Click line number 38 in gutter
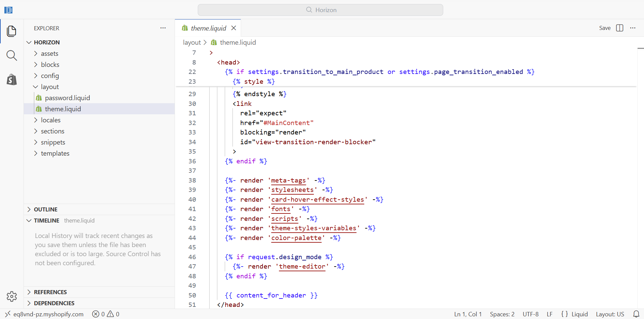The image size is (644, 319). click(192, 181)
